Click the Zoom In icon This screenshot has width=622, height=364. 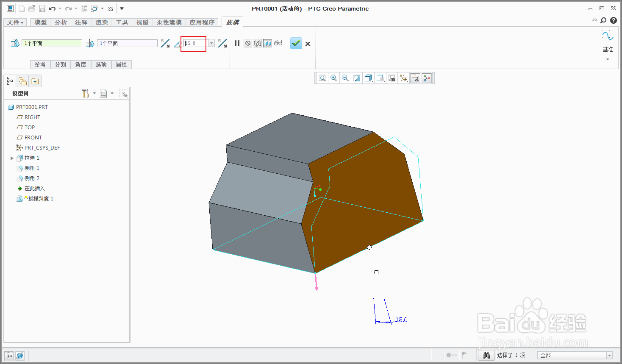334,78
